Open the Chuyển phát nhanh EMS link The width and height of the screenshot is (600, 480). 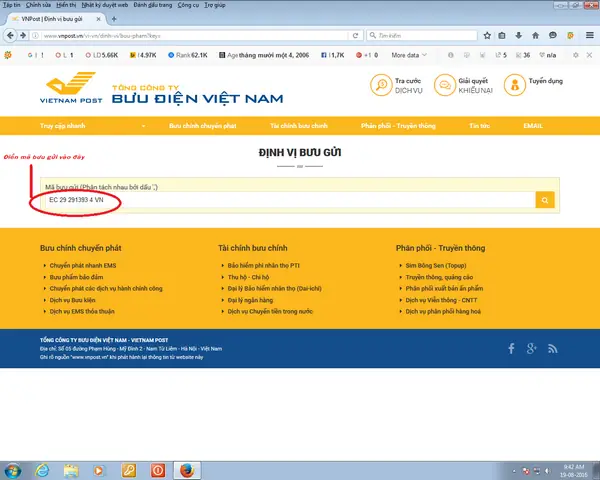83,265
